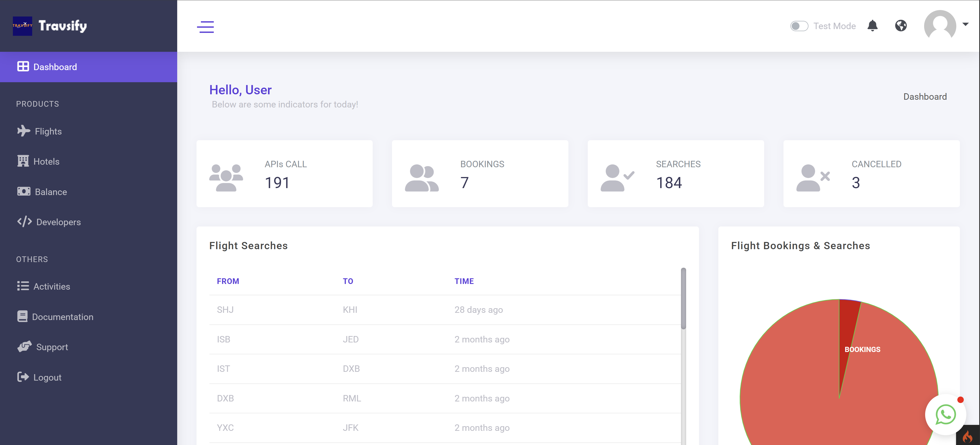Click the Logout link
The height and width of the screenshot is (445, 980).
click(47, 377)
